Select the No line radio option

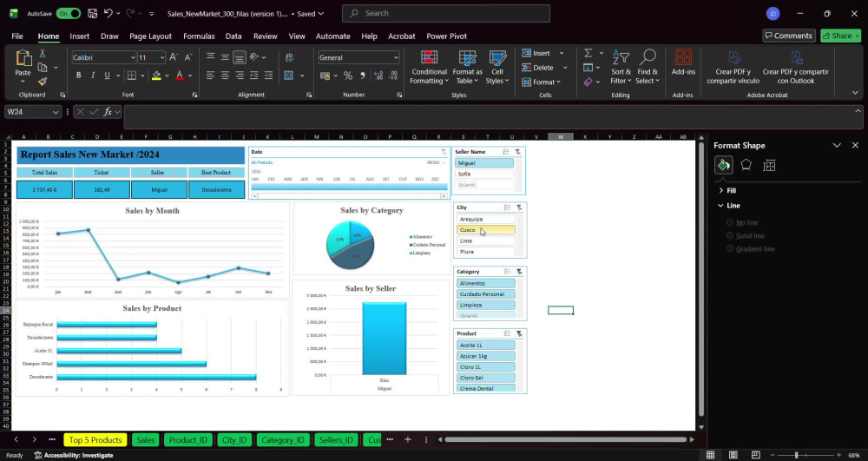click(730, 222)
